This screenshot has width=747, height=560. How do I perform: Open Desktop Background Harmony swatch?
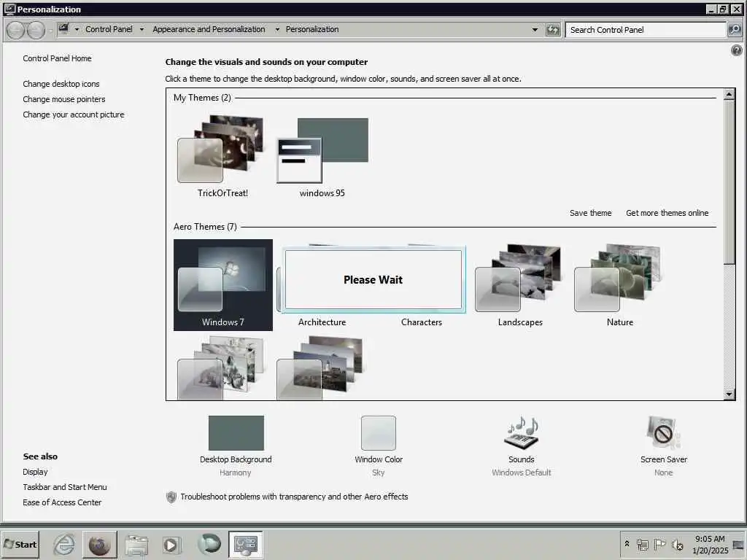pos(236,433)
